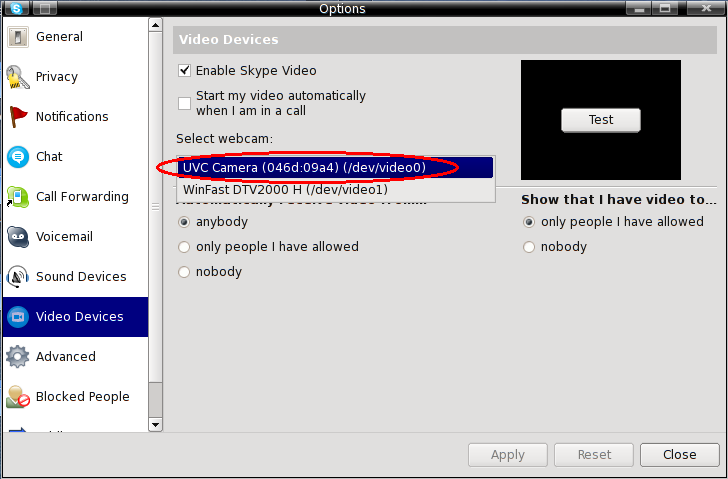
Task: Click the Reset button
Action: (x=594, y=455)
